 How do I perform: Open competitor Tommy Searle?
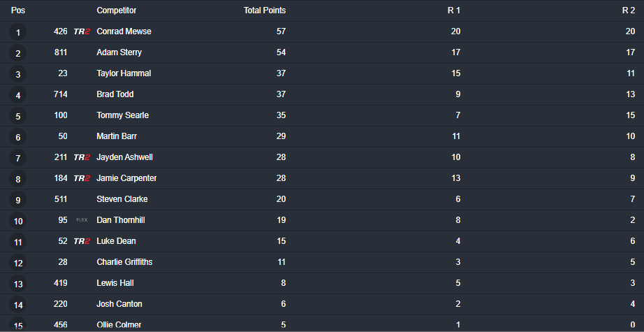tap(122, 115)
